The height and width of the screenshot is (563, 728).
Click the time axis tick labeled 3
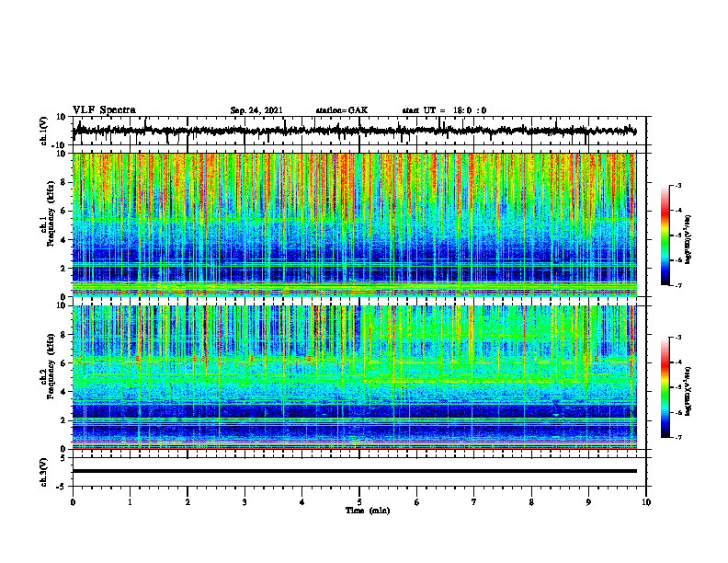click(245, 502)
